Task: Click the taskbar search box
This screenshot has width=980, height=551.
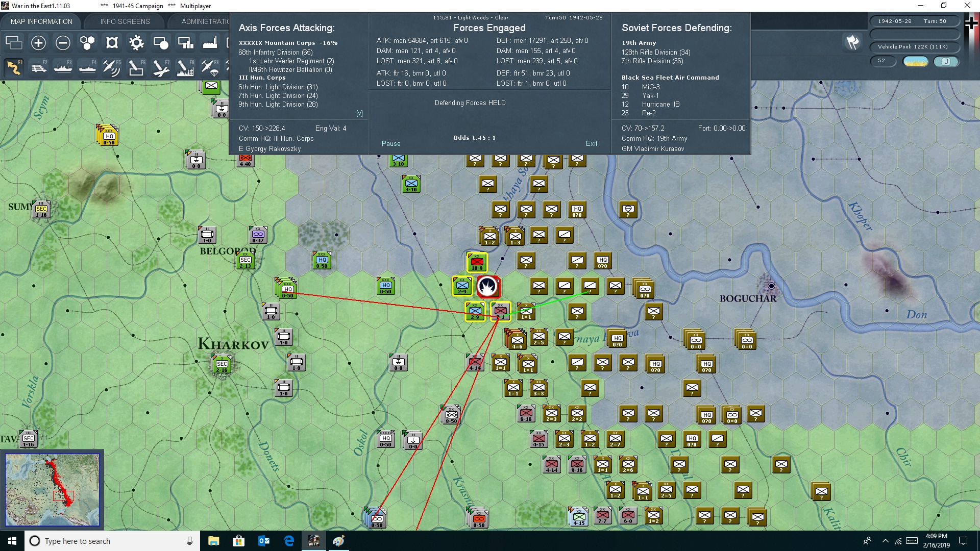Action: (112, 541)
